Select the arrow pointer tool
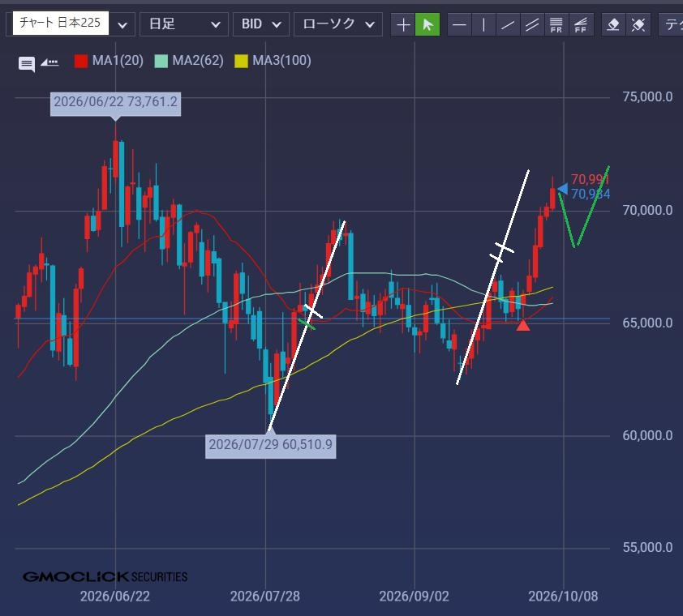This screenshot has height=616, width=683. [427, 24]
